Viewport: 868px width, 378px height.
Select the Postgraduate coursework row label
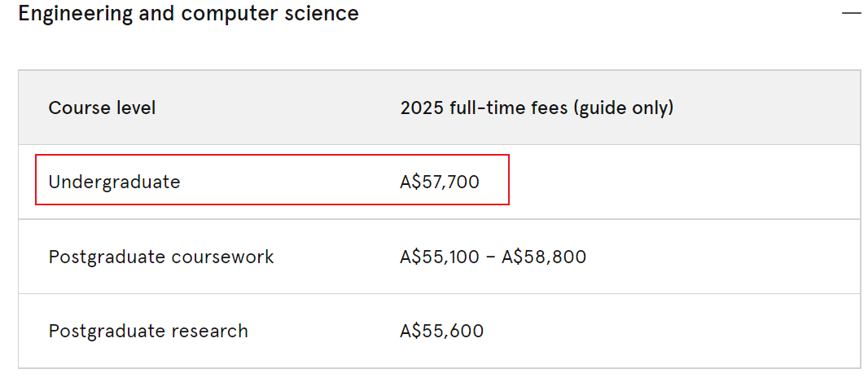coord(161,257)
